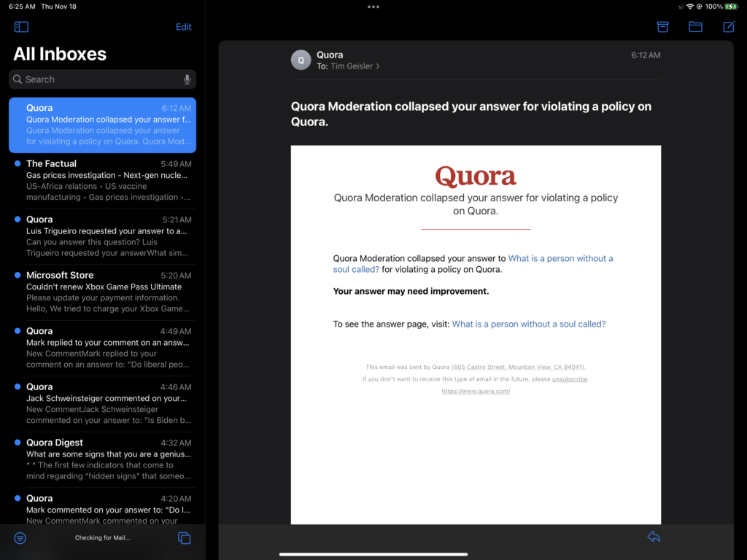
Task: Tap the 'Checking for Mail...' status text
Action: point(102,537)
